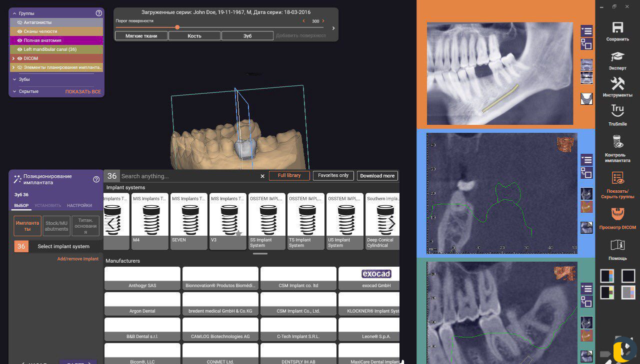Increase surface threshold value arrow
Screen dimensions: 640x364
tap(323, 21)
